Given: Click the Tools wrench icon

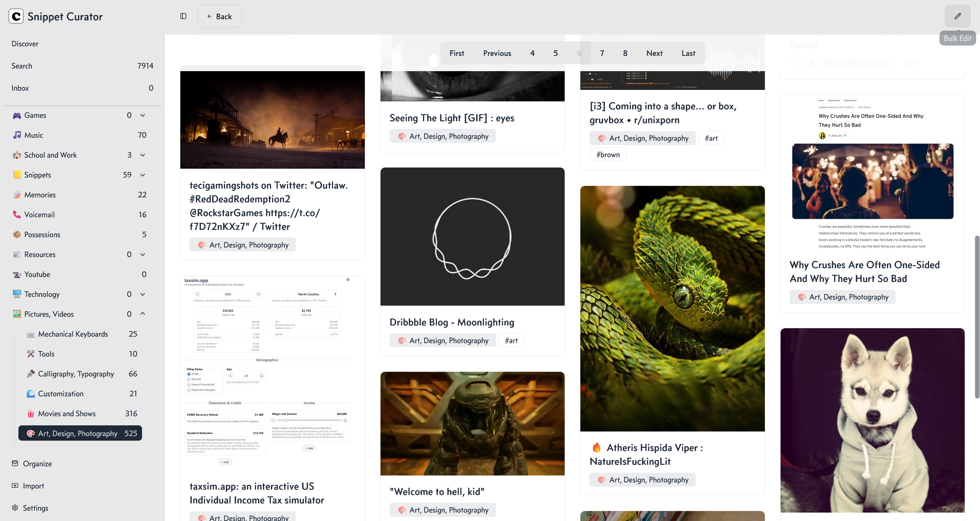Looking at the screenshot, I should [31, 354].
